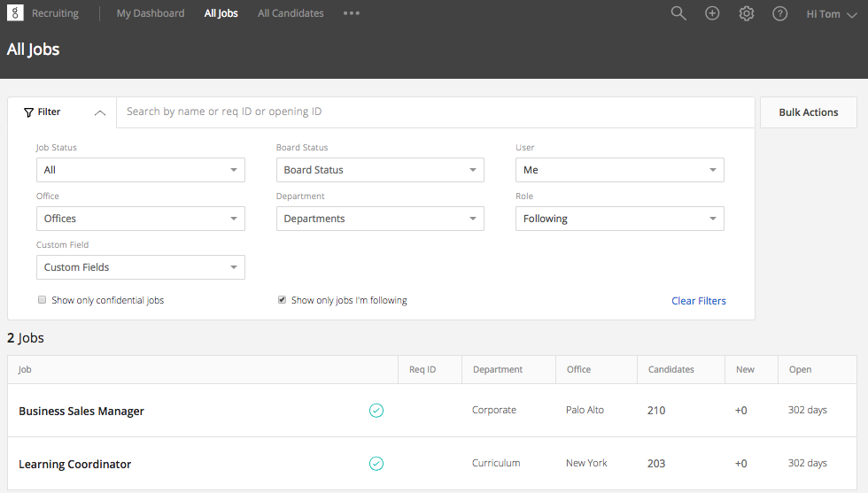Viewport: 868px width, 493px height.
Task: Click the Corporate department cell
Action: tap(494, 410)
